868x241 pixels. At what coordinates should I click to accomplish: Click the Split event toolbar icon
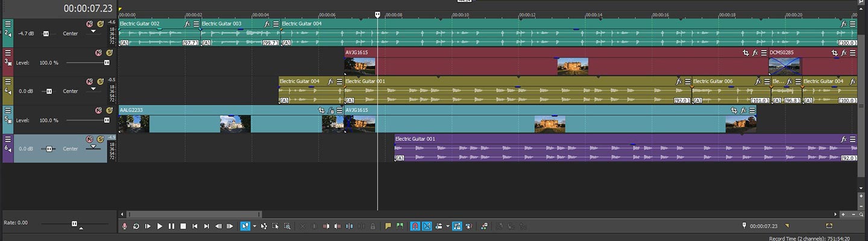pos(350,226)
